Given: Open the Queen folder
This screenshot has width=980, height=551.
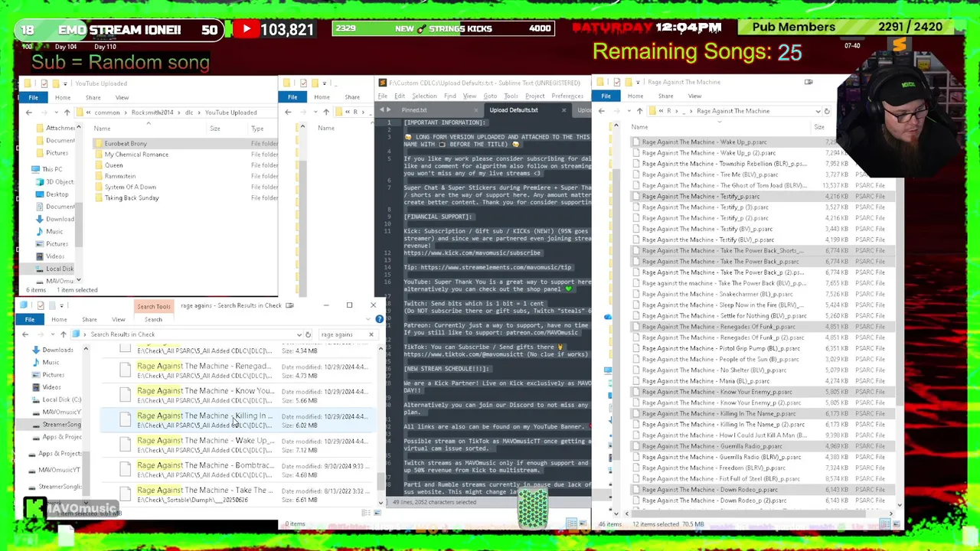Looking at the screenshot, I should click(x=113, y=165).
